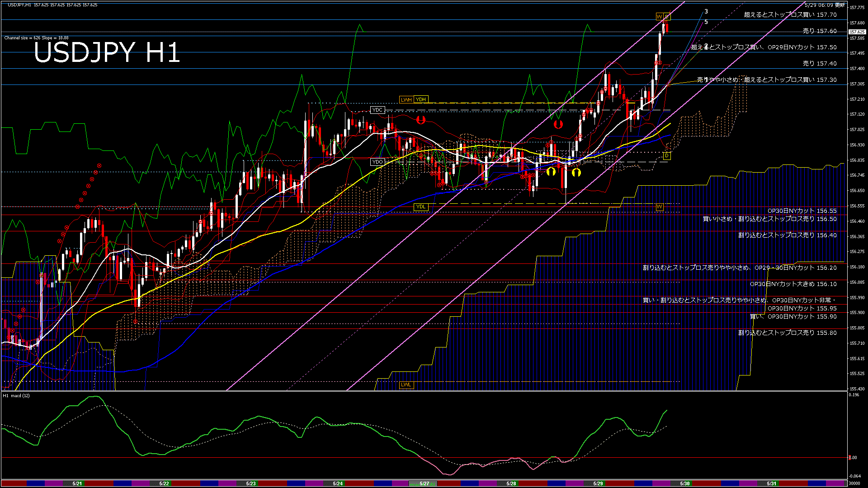The height and width of the screenshot is (488, 868).
Task: Select the white YDO level label
Action: click(377, 162)
